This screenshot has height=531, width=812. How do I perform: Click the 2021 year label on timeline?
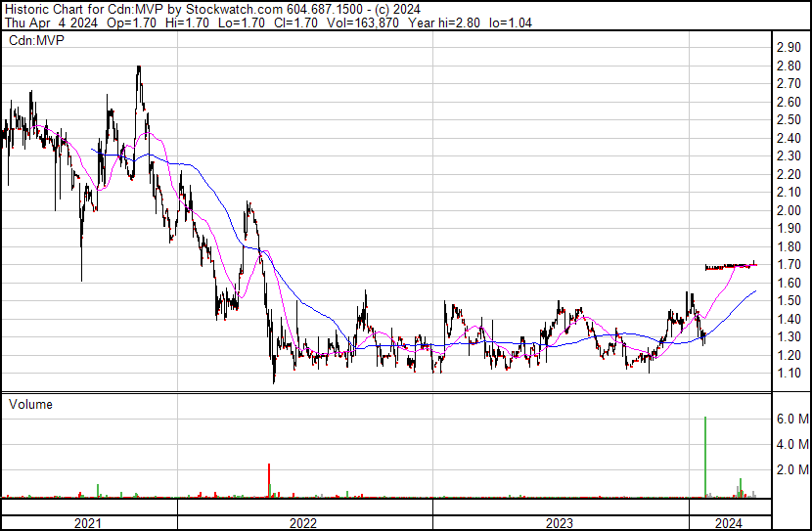88,522
